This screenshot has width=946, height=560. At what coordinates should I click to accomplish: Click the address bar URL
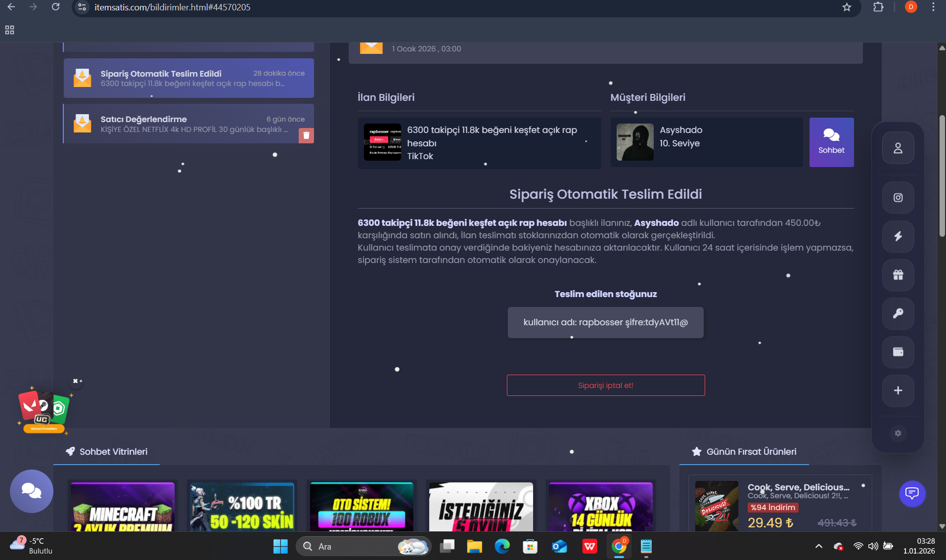(x=173, y=7)
